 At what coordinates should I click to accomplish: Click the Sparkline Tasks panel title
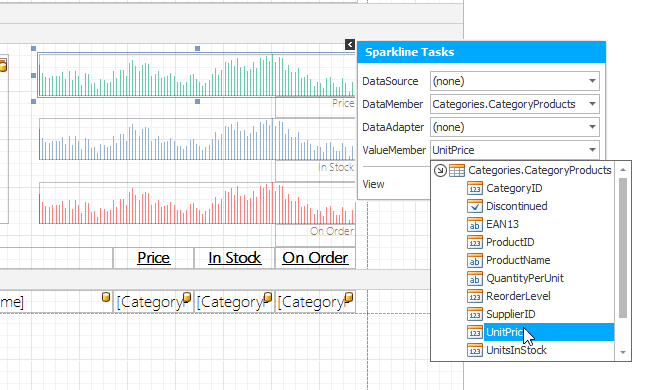[x=410, y=52]
